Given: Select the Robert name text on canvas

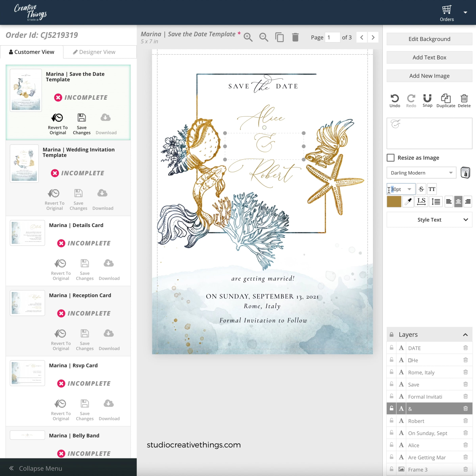Looking at the screenshot, I should [x=265, y=174].
